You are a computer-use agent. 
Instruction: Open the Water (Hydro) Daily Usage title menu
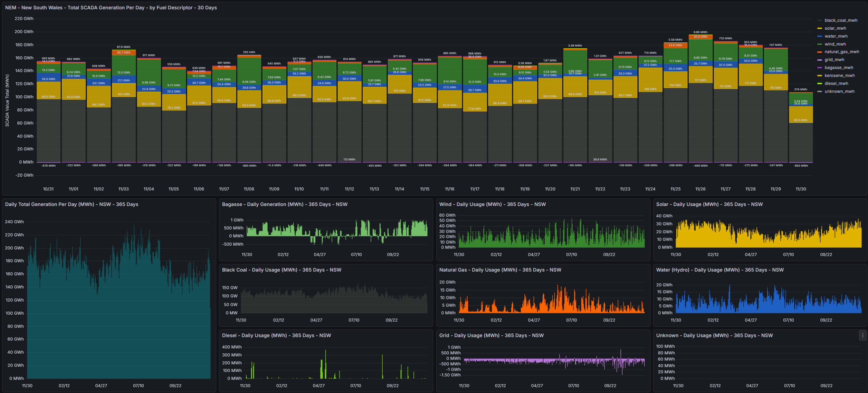pos(719,270)
